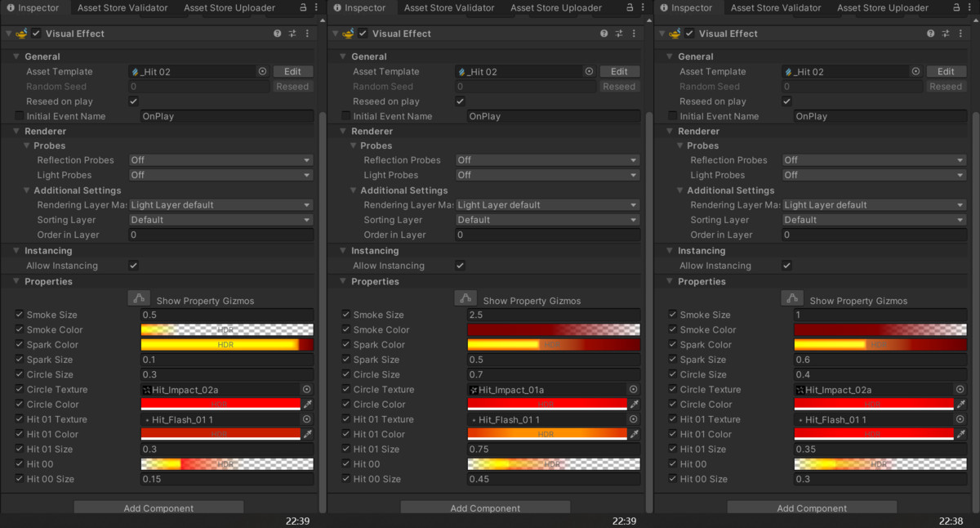Lock the left Inspector panel
The height and width of the screenshot is (528, 980).
(304, 7)
